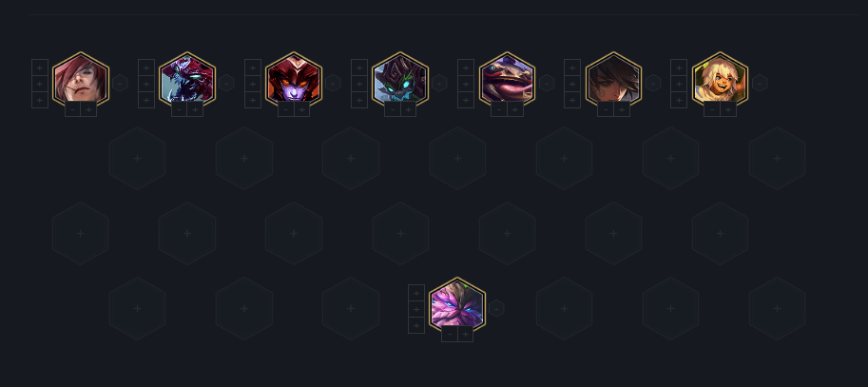Decrease star level under Kalista's portrait
This screenshot has height=387, width=868.
(x=180, y=109)
